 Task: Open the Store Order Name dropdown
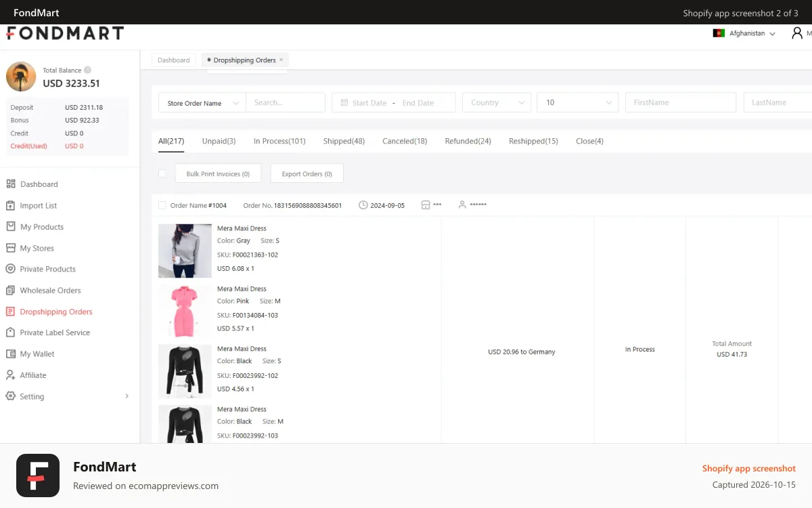pos(202,103)
